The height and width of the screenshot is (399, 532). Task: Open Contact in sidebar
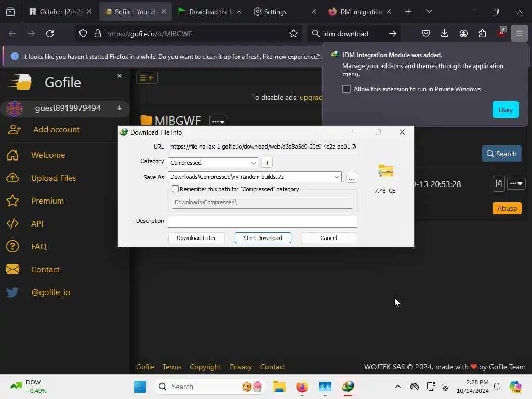[45, 270]
